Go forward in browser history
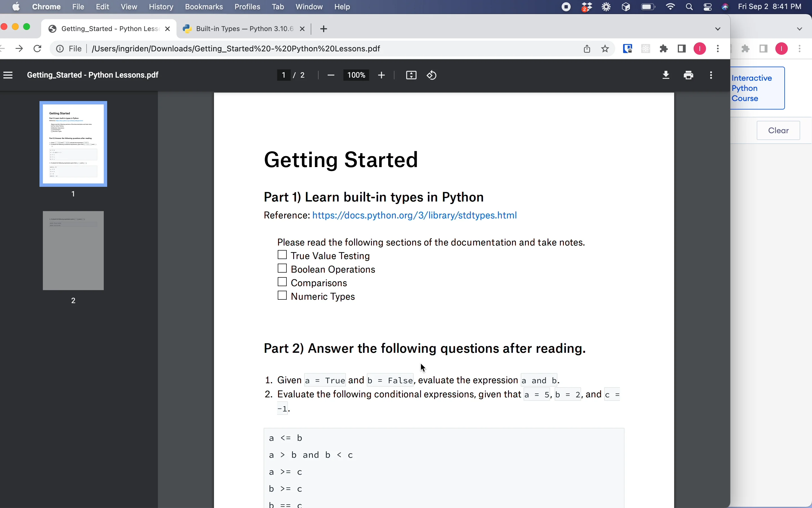812x508 pixels. [x=19, y=49]
